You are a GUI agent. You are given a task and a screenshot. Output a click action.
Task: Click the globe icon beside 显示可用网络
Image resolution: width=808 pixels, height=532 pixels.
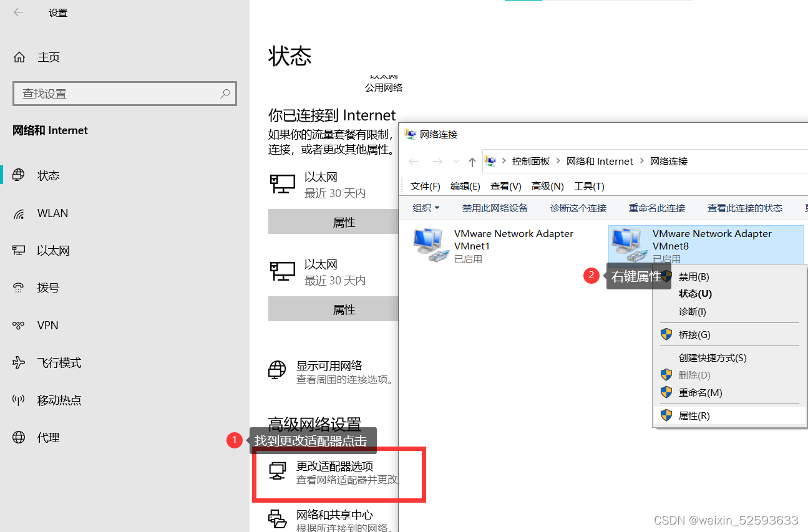[x=277, y=369]
